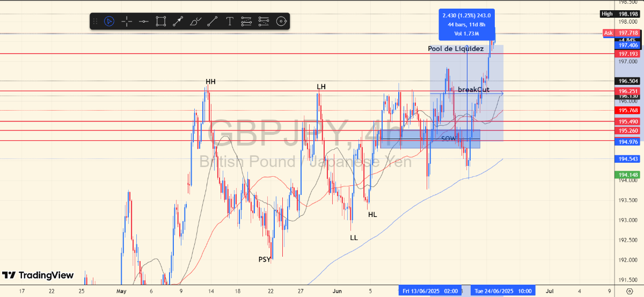
Task: Pick the circle shape tool
Action: [281, 21]
